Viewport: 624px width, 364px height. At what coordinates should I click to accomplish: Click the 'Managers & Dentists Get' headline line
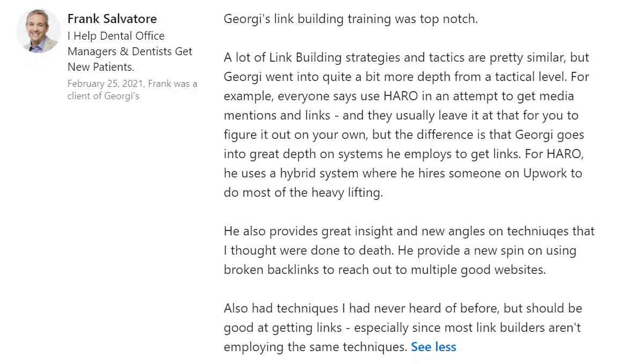click(130, 51)
